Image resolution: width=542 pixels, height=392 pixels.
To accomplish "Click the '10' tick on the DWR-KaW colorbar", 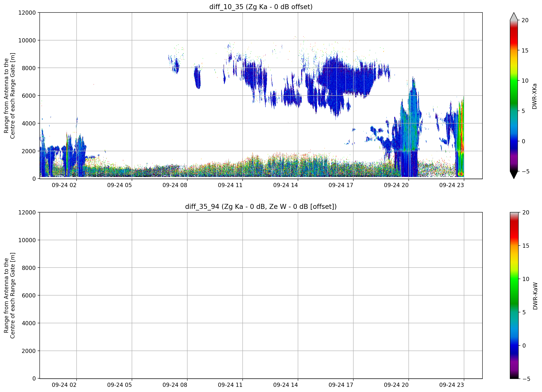I will pos(526,279).
